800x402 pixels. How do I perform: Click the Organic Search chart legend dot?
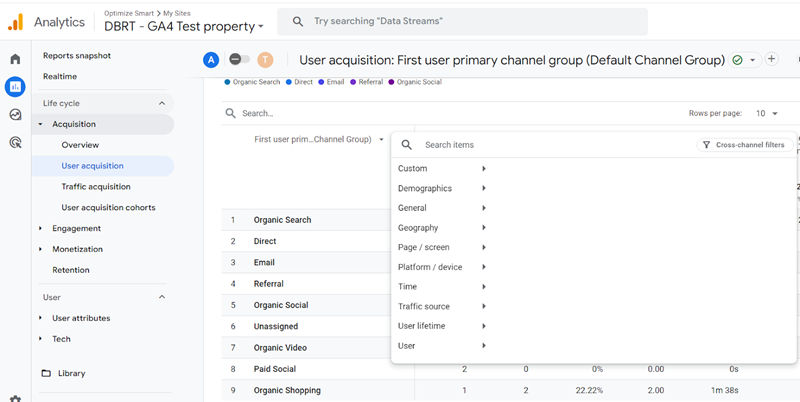coord(227,82)
